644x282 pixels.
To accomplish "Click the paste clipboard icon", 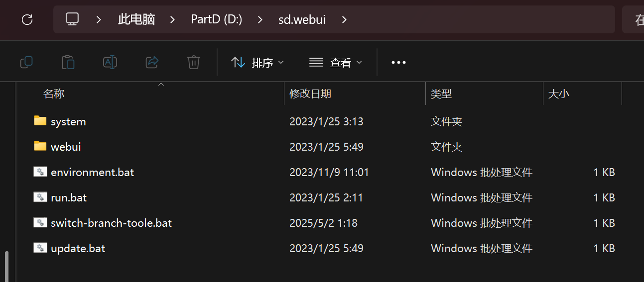I will 68,62.
